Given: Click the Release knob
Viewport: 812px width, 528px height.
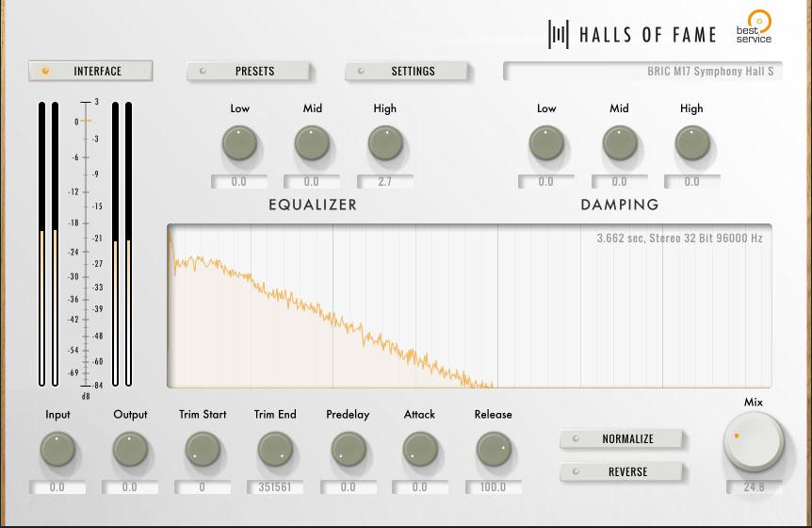Looking at the screenshot, I should [x=493, y=450].
